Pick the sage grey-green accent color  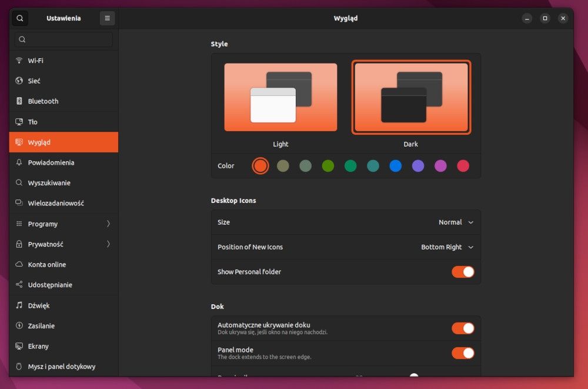[x=305, y=165]
